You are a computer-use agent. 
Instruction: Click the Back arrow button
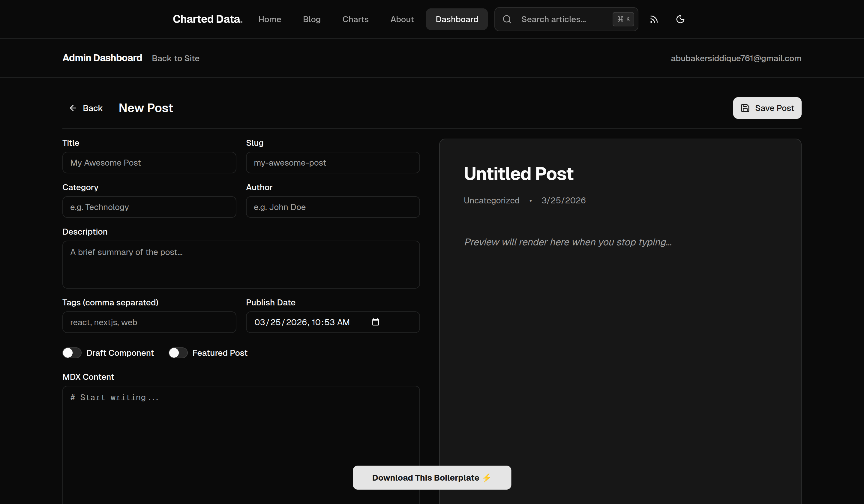[86, 108]
